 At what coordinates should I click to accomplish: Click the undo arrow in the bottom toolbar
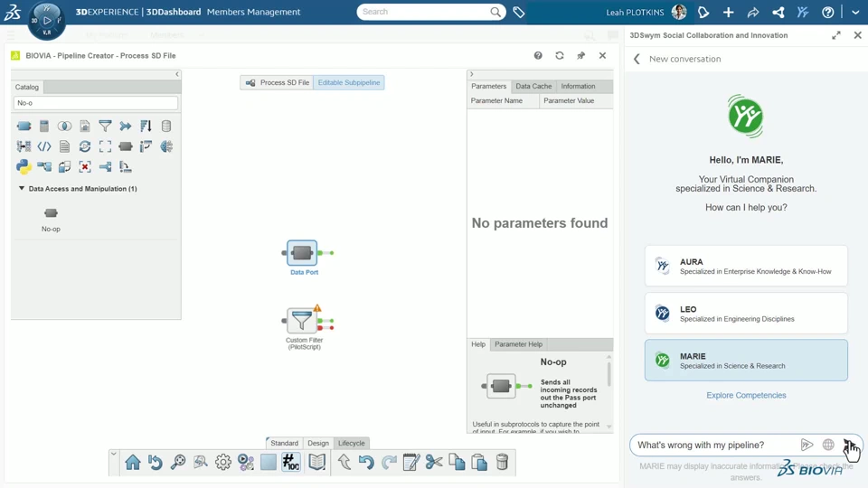pyautogui.click(x=366, y=462)
